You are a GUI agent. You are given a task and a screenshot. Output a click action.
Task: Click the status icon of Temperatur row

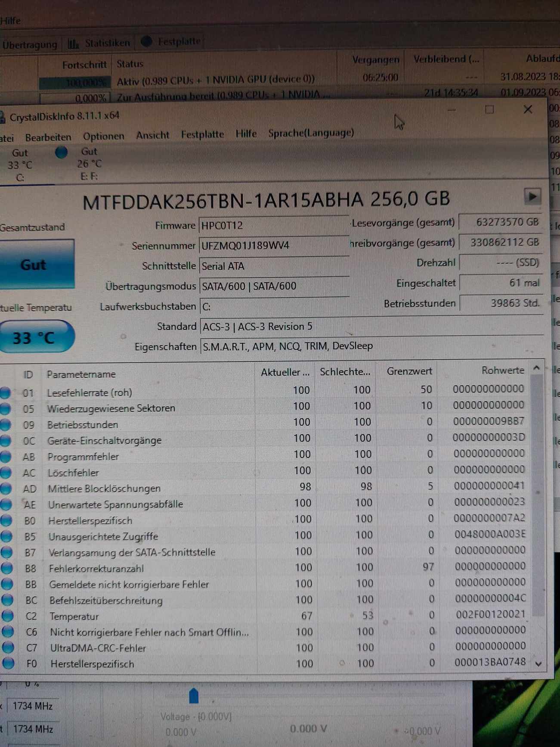[x=7, y=616]
